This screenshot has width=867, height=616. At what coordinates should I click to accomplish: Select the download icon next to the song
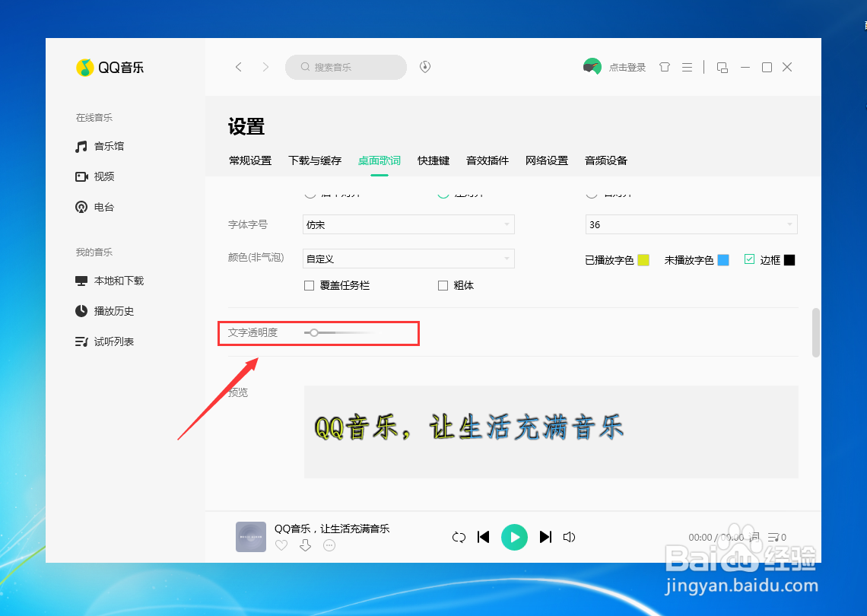click(305, 545)
